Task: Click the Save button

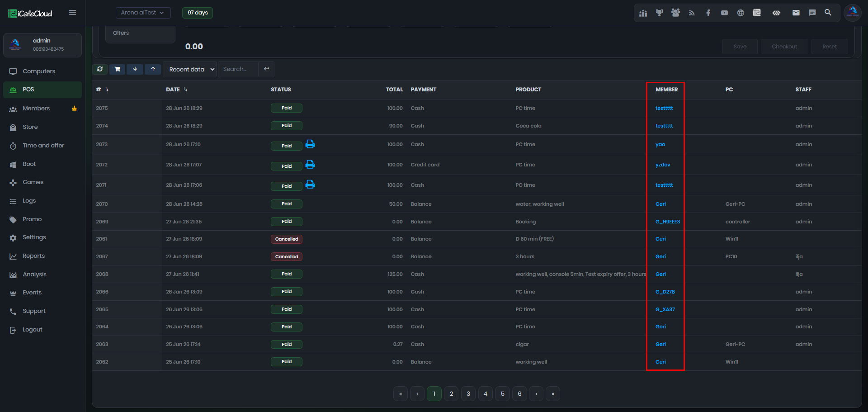Action: [x=740, y=47]
